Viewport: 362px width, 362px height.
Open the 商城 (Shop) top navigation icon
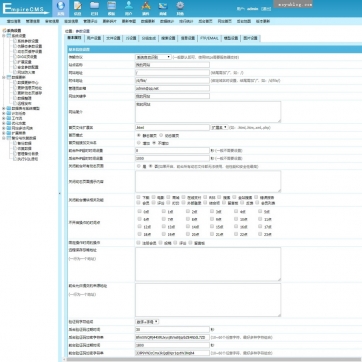click(x=163, y=8)
